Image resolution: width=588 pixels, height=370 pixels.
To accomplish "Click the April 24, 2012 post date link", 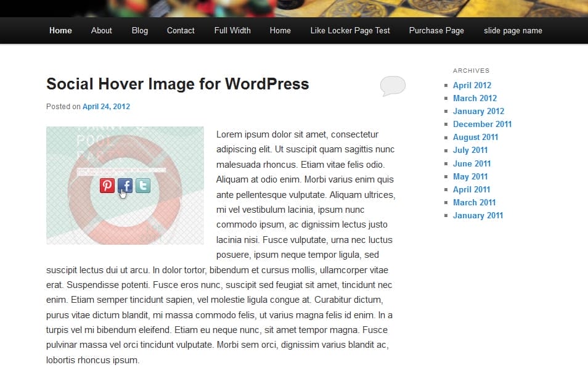I will (x=106, y=106).
